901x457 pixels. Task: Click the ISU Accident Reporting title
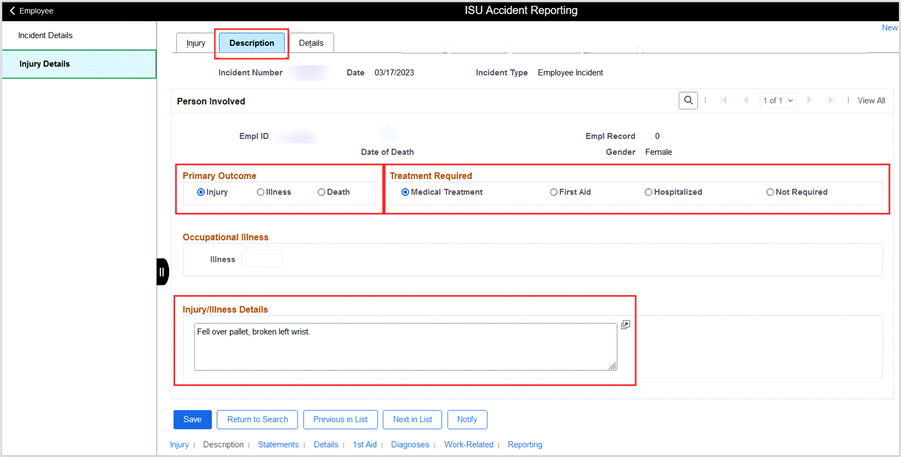click(x=521, y=10)
